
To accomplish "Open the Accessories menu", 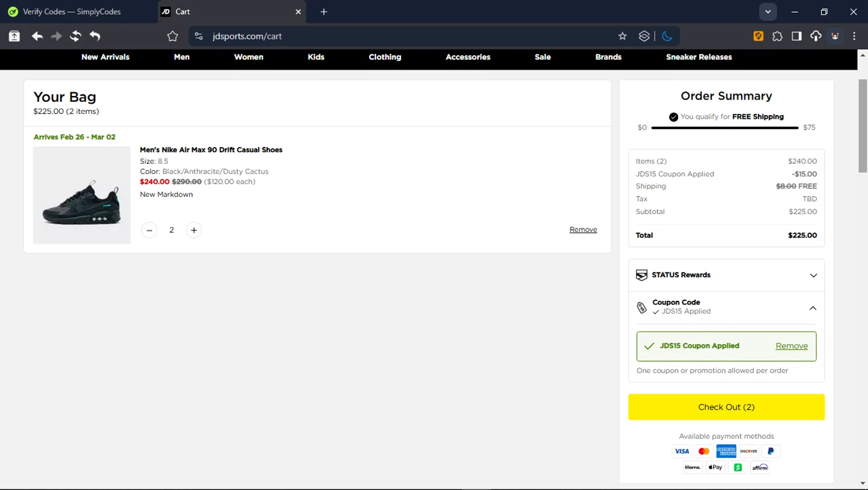I will [468, 57].
